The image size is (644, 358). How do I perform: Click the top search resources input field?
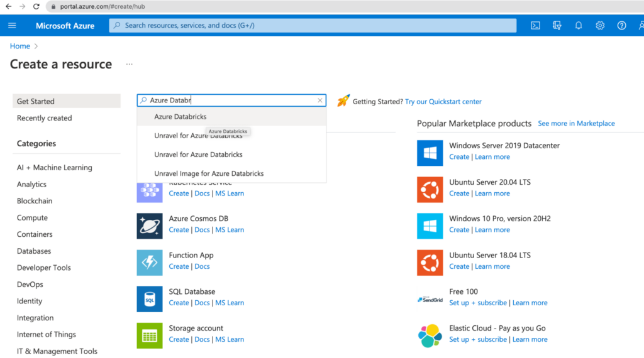click(x=313, y=26)
